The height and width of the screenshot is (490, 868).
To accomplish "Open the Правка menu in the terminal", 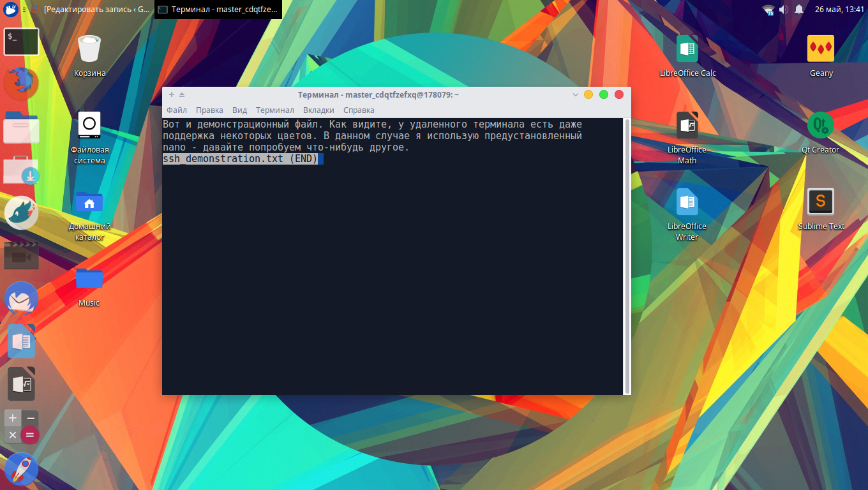I will coord(209,110).
